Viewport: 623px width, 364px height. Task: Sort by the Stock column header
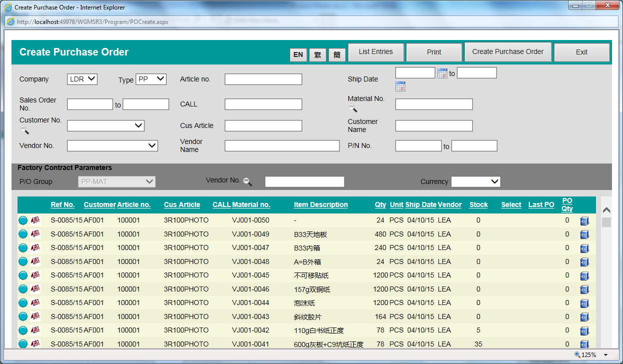(x=478, y=204)
